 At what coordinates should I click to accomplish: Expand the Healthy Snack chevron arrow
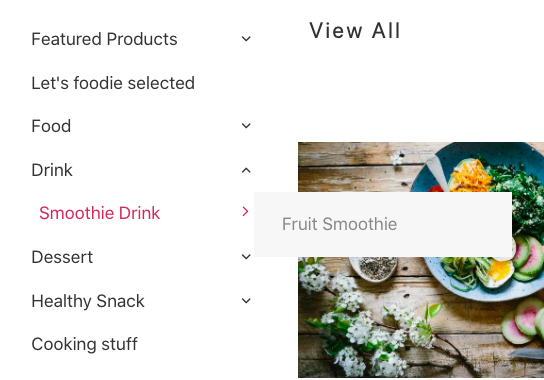[246, 301]
